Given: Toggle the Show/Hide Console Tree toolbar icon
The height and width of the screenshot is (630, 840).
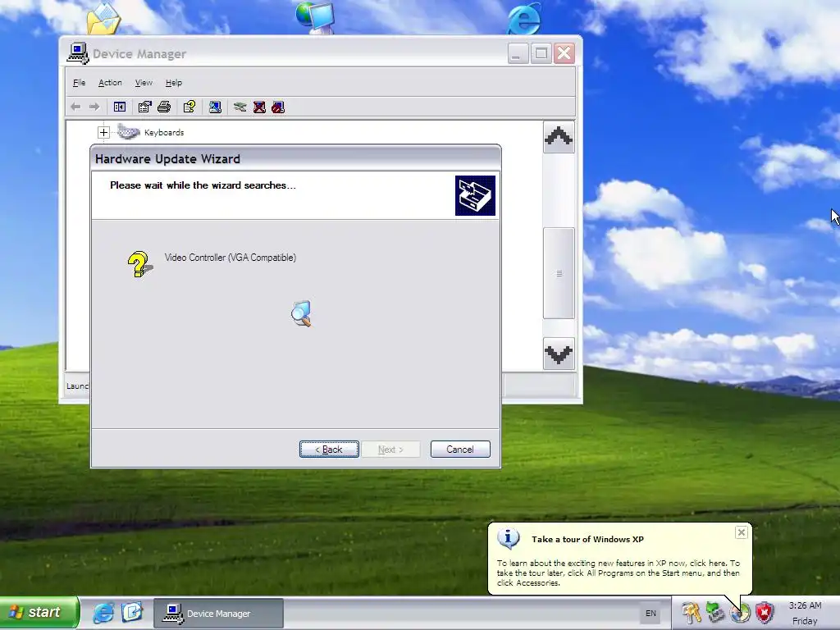Looking at the screenshot, I should [120, 107].
